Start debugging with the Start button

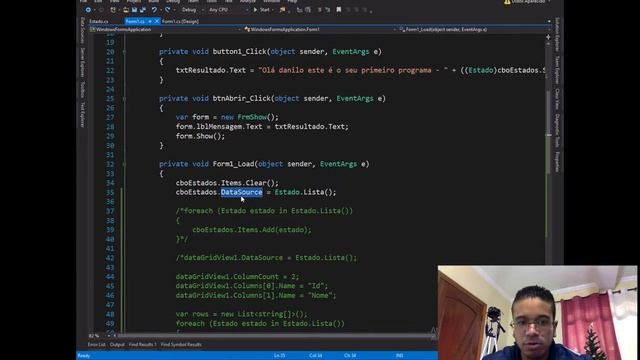(x=262, y=10)
